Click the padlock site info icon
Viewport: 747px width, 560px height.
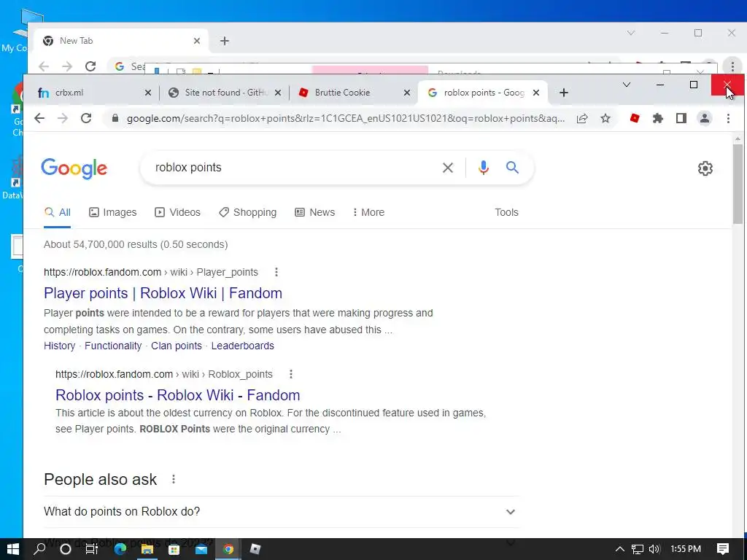click(115, 118)
